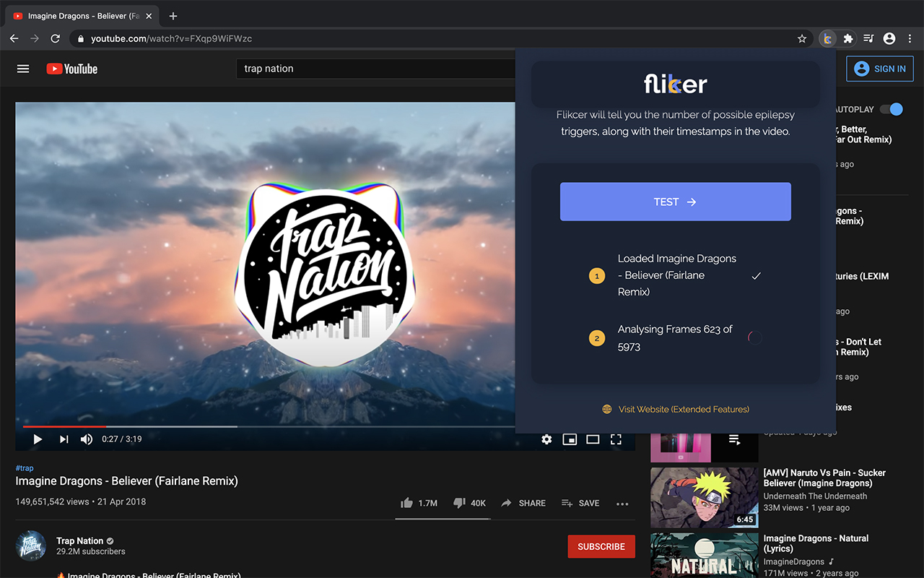Go forward with the browser arrow

click(35, 38)
